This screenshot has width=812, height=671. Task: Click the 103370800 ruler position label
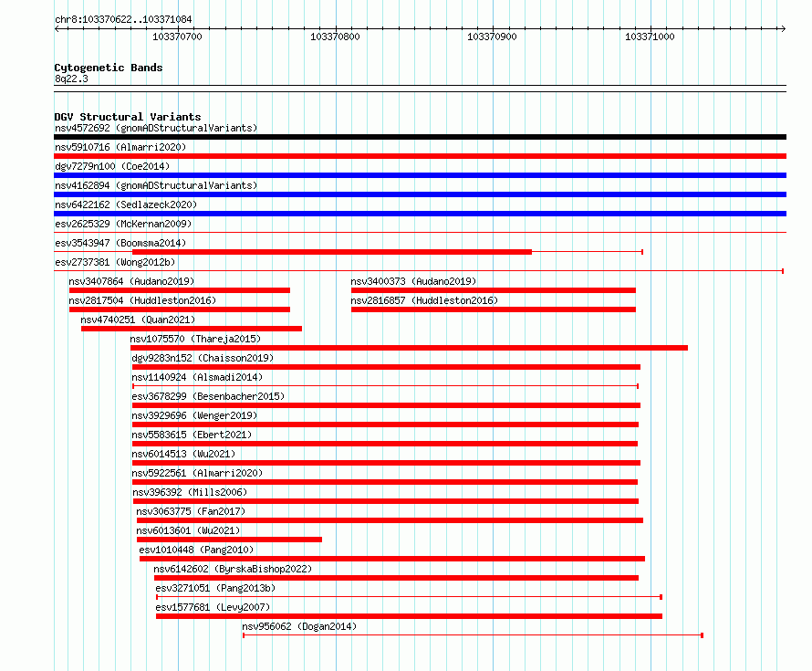(x=335, y=37)
